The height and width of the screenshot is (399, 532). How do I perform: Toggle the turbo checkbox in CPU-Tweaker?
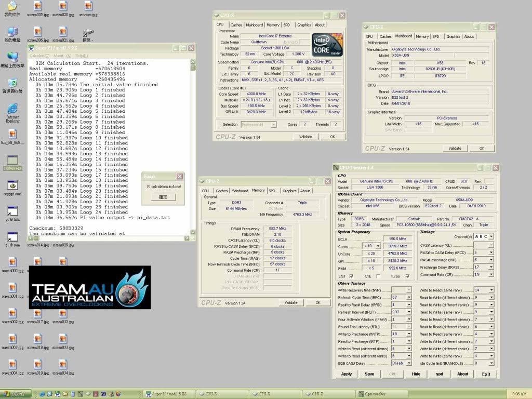coord(407,276)
